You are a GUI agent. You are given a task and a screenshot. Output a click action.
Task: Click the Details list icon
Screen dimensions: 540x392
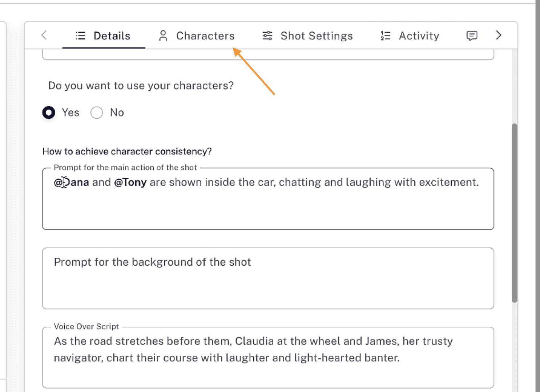(x=80, y=35)
